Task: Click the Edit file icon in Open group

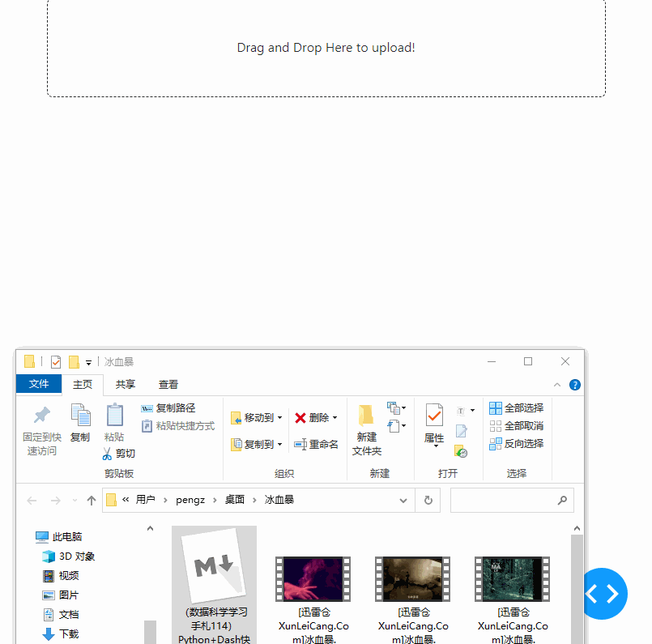Action: 461,431
